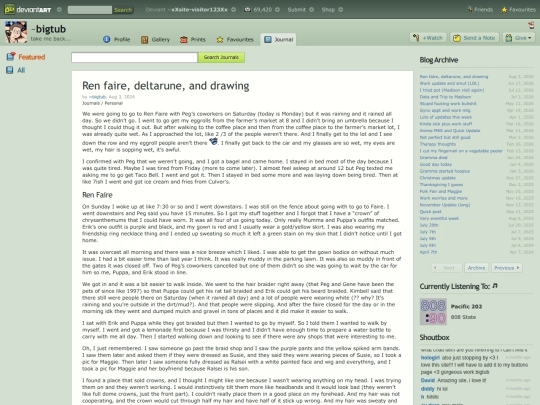Viewport: 540px width, 405px height.
Task: Open the Friends menu in the top bar
Action: coord(480,10)
